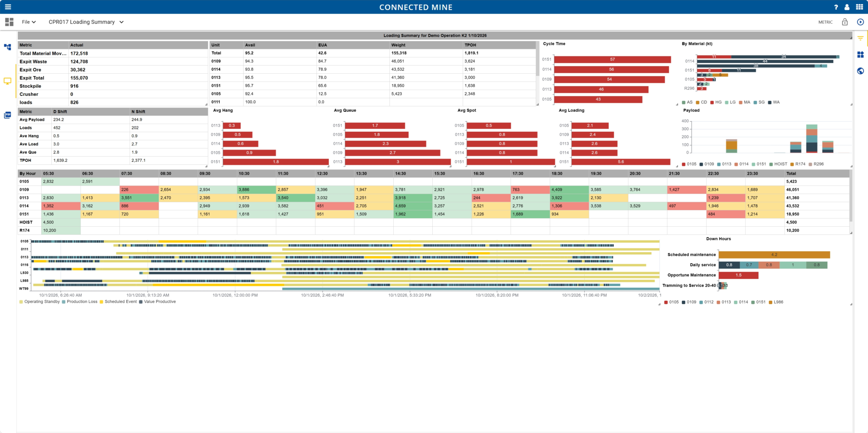
Task: Click the METRIC units label
Action: (825, 22)
